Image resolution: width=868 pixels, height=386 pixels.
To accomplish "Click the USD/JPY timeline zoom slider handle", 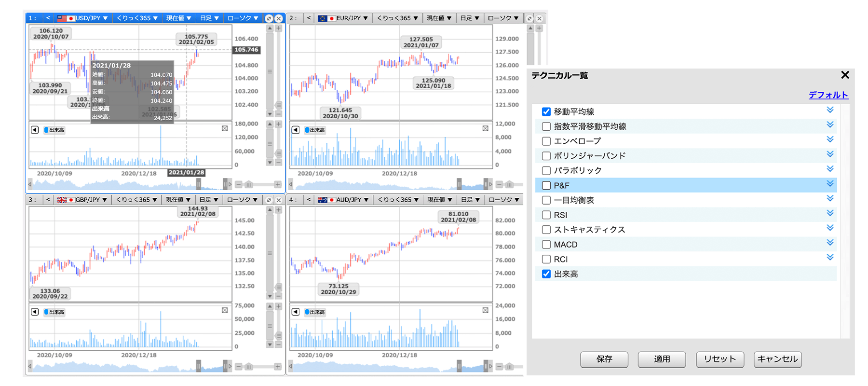I will click(x=249, y=184).
